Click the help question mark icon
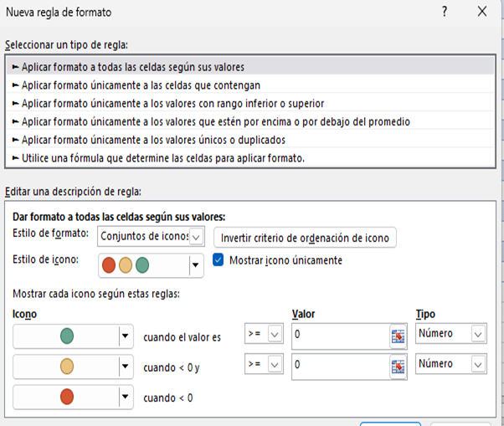The width and height of the screenshot is (504, 426). tap(445, 13)
